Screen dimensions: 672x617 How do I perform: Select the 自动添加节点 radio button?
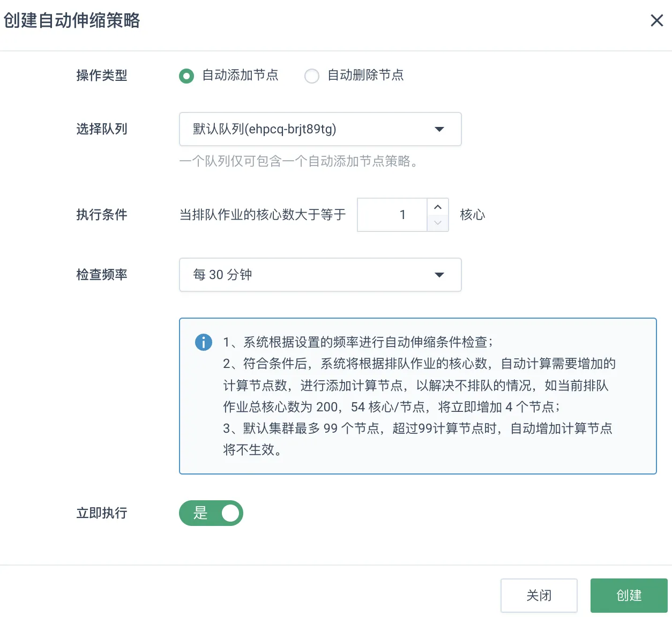pyautogui.click(x=186, y=76)
